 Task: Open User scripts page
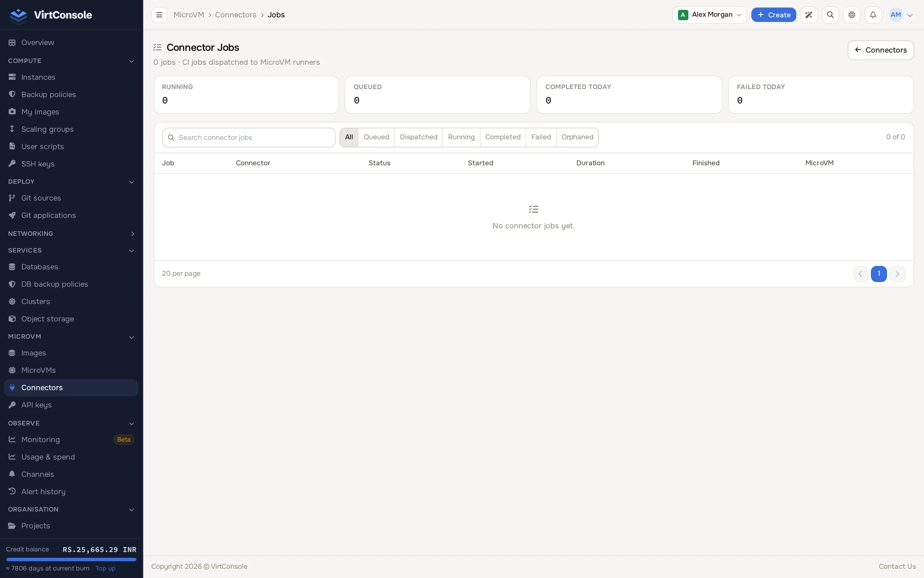(x=71, y=147)
